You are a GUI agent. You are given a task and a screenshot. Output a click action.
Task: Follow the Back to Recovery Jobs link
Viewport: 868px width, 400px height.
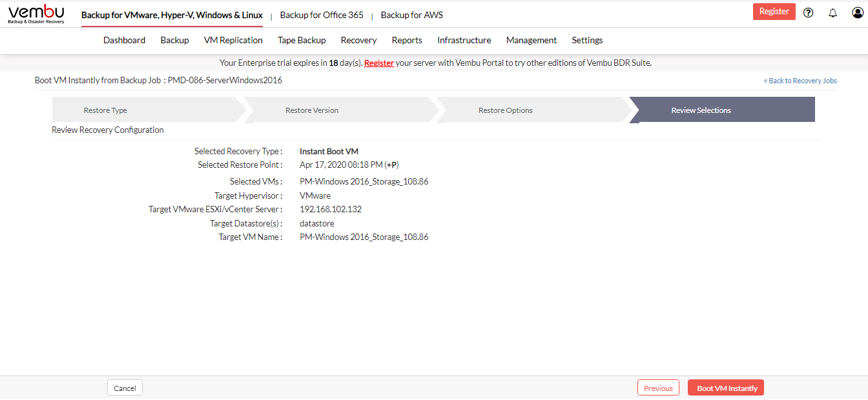point(800,81)
